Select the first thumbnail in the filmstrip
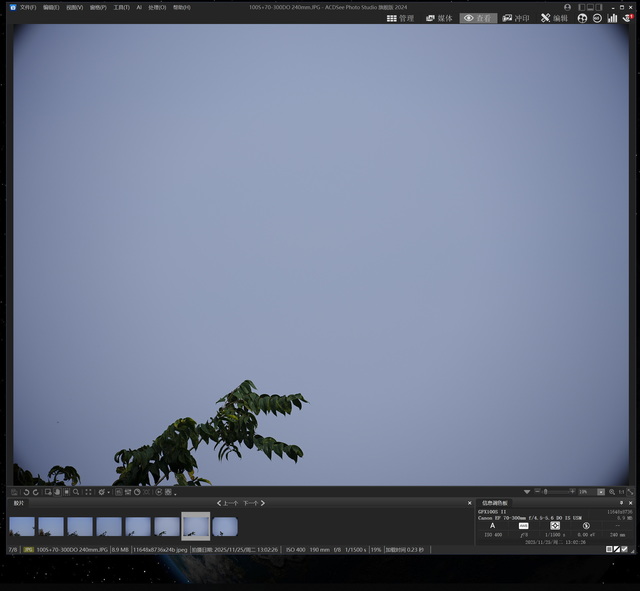640x591 pixels. click(22, 526)
